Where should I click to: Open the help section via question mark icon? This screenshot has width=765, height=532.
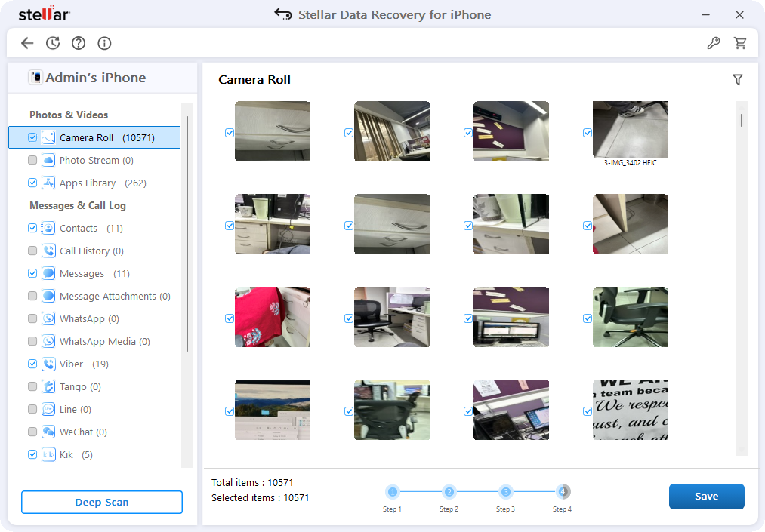click(79, 43)
